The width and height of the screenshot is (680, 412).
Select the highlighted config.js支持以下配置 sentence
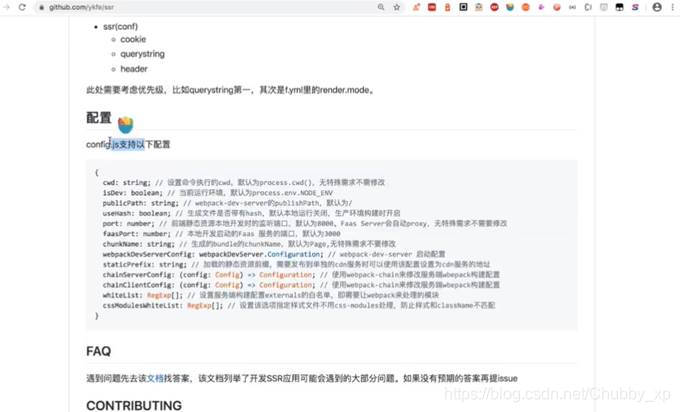tap(128, 144)
